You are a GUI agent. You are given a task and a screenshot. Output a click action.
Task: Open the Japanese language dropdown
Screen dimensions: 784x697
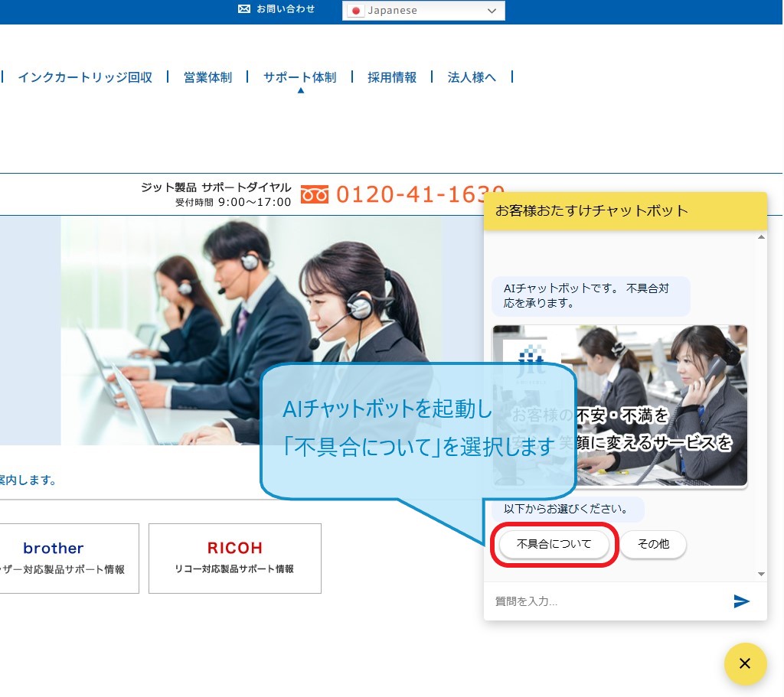tap(423, 11)
